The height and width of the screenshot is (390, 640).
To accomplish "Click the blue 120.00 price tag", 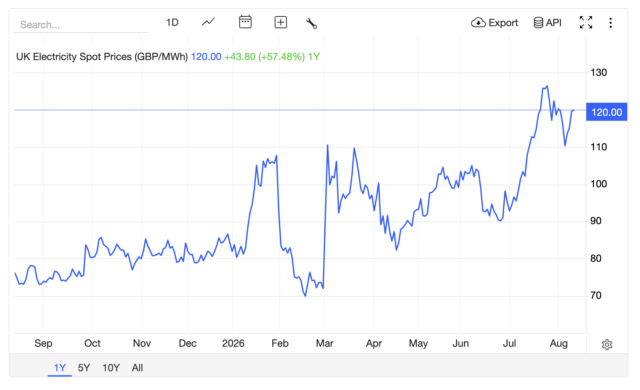I will 607,112.
